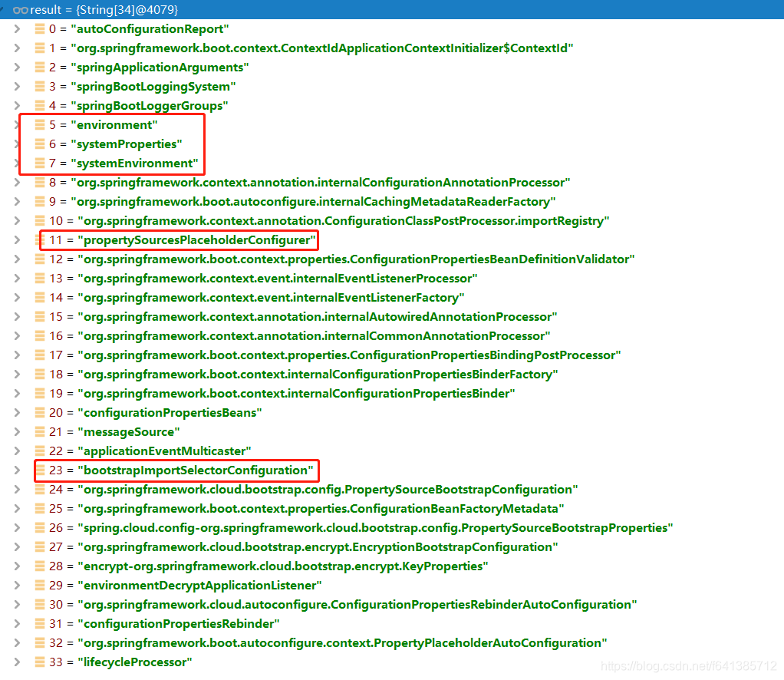This screenshot has height=680, width=784.
Task: Expand element 4 springBootLoggerGroups
Action: point(17,106)
